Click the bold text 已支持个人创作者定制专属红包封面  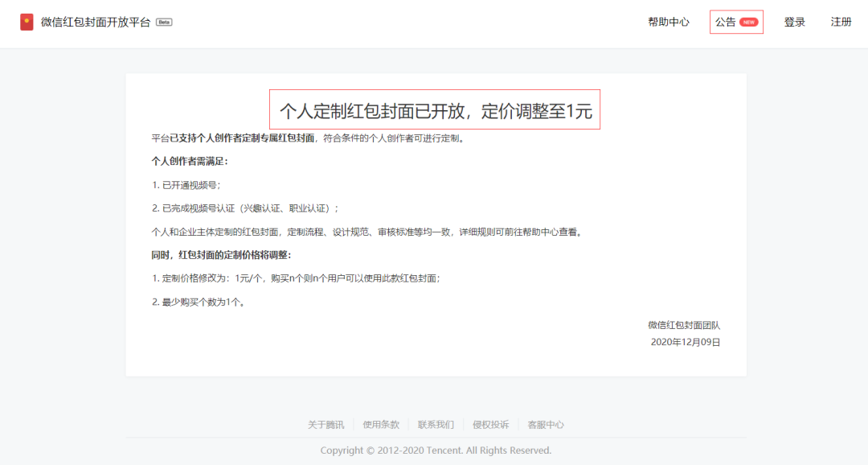tap(242, 138)
